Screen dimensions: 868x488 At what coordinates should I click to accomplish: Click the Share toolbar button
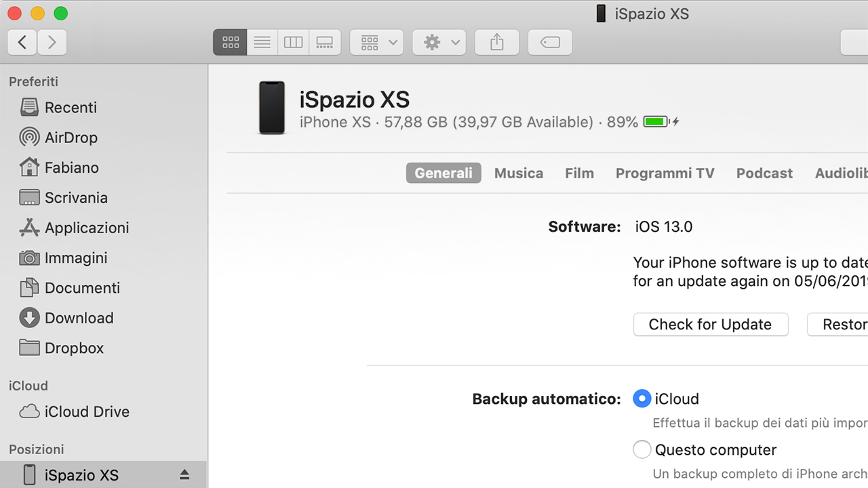click(x=497, y=43)
